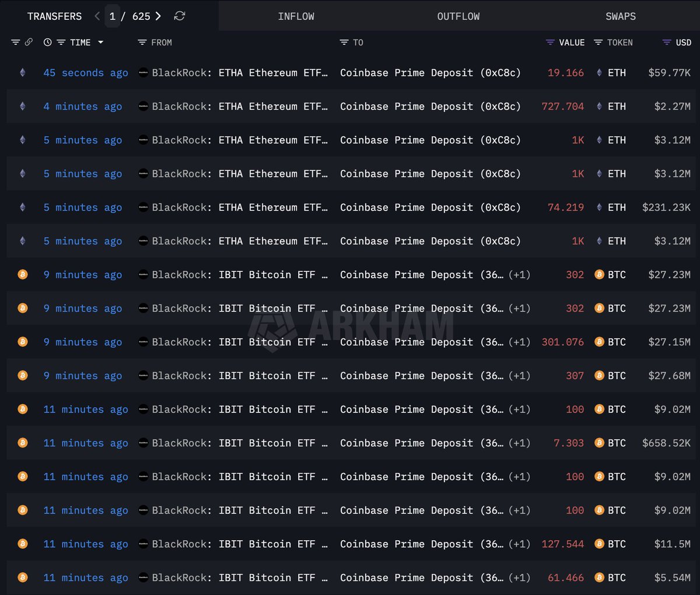This screenshot has width=700, height=595.
Task: Click the refresh transfers icon
Action: (179, 16)
